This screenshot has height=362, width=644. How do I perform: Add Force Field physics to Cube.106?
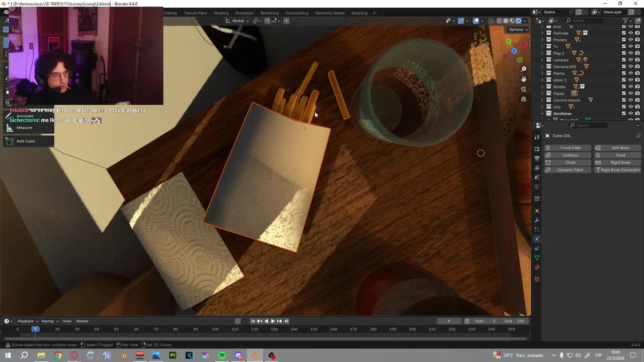[568, 148]
